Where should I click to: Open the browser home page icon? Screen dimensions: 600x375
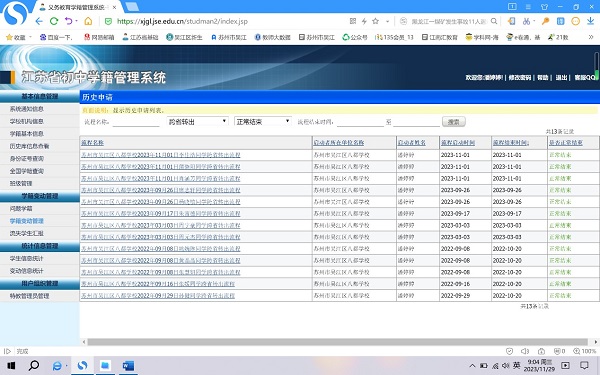(x=88, y=21)
